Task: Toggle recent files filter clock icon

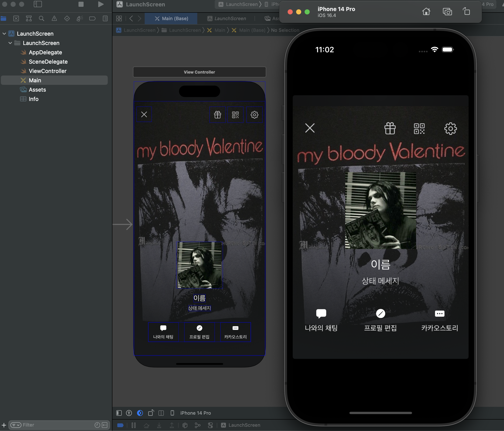Action: [x=97, y=425]
